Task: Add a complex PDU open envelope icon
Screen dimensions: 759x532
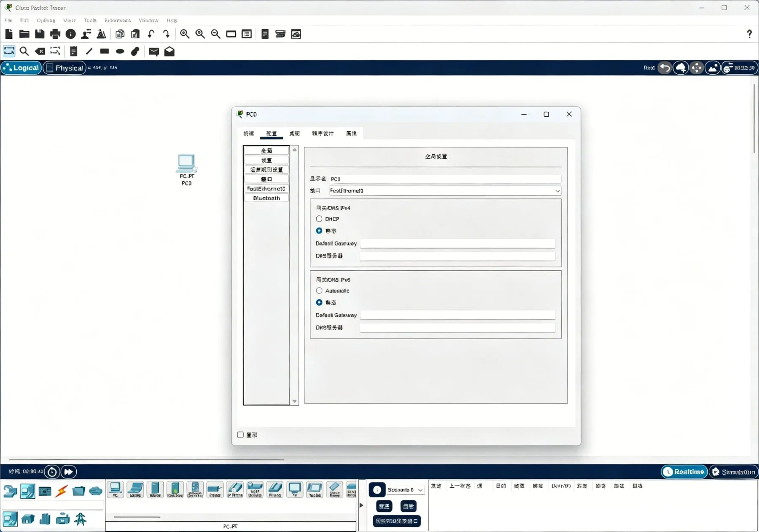Action: pyautogui.click(x=170, y=51)
